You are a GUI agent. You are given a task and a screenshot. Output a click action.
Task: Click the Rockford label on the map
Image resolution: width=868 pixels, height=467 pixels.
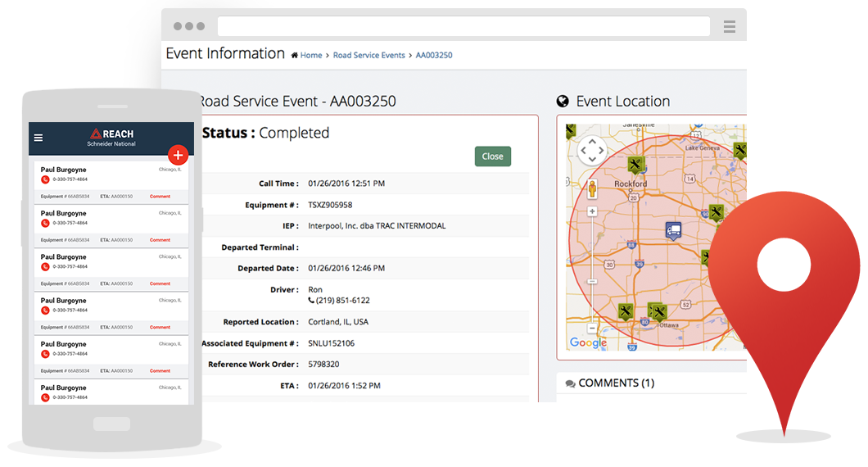pyautogui.click(x=631, y=184)
